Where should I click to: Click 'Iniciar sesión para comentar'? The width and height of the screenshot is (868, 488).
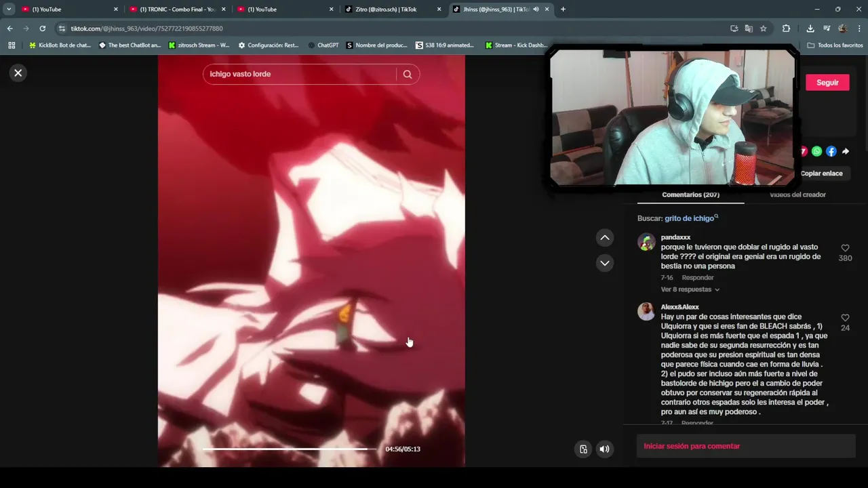[692, 446]
